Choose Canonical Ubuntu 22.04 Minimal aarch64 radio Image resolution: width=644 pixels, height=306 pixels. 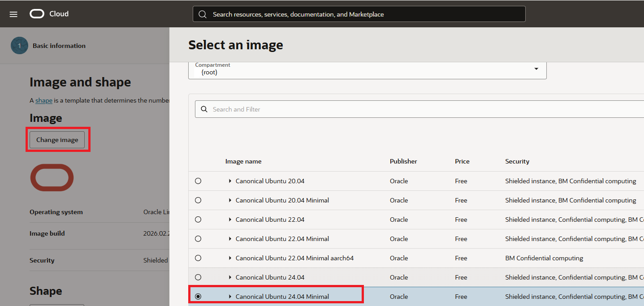tap(198, 258)
